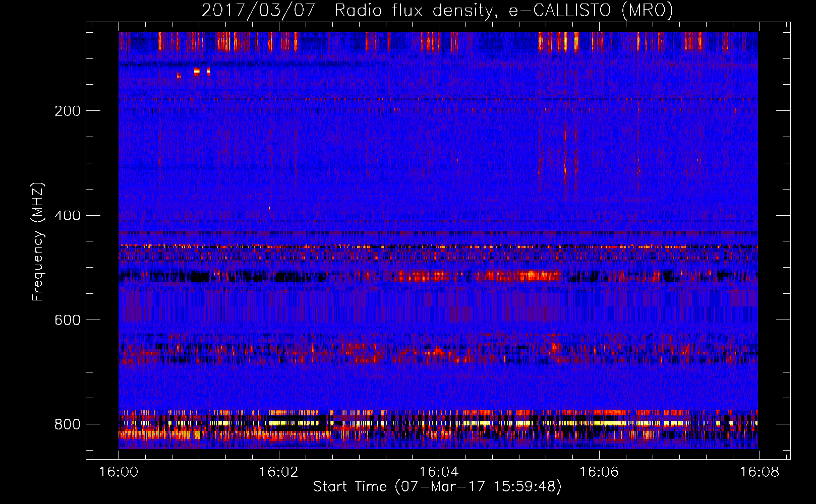Click the 16:02 time tick label

coord(279,472)
